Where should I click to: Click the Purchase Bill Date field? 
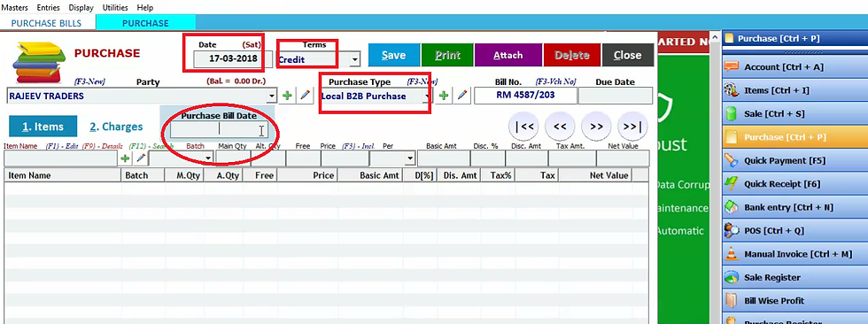(220, 130)
